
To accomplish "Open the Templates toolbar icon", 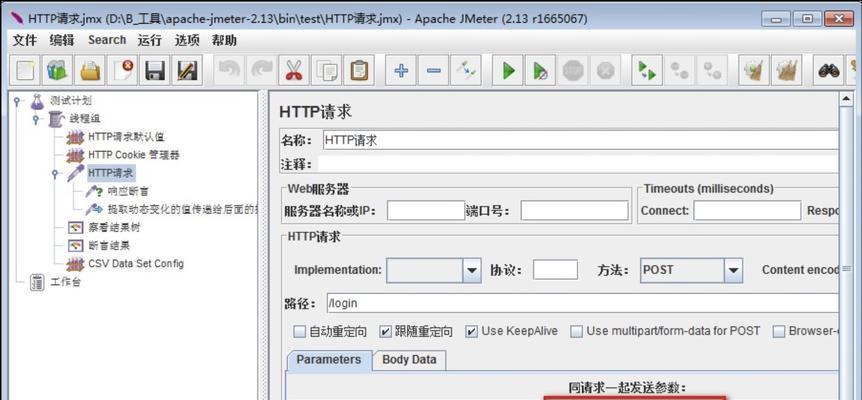I will click(57, 70).
